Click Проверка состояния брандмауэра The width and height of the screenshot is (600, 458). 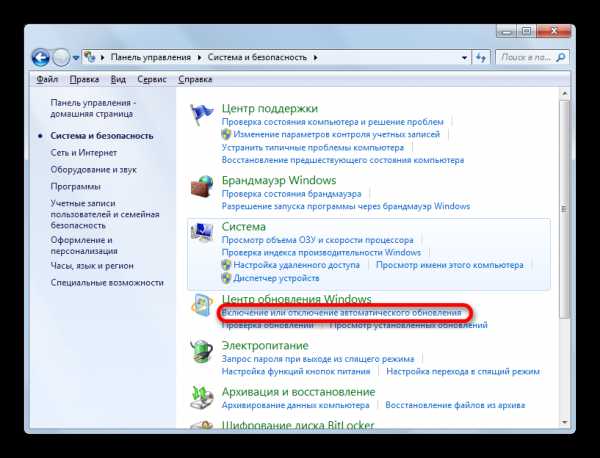[x=292, y=194]
